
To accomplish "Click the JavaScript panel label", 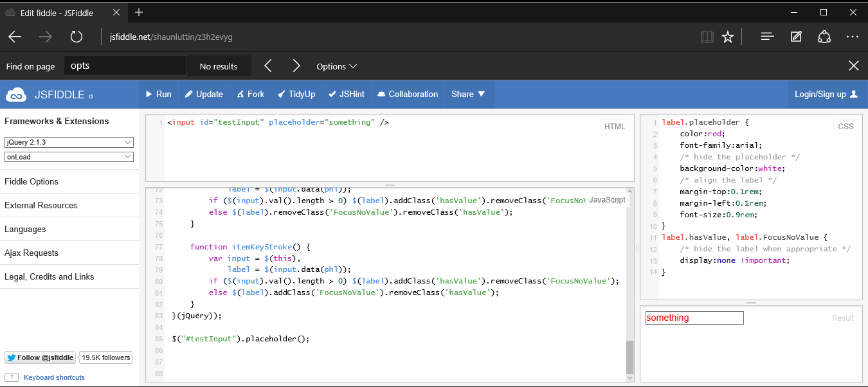I will click(x=607, y=200).
